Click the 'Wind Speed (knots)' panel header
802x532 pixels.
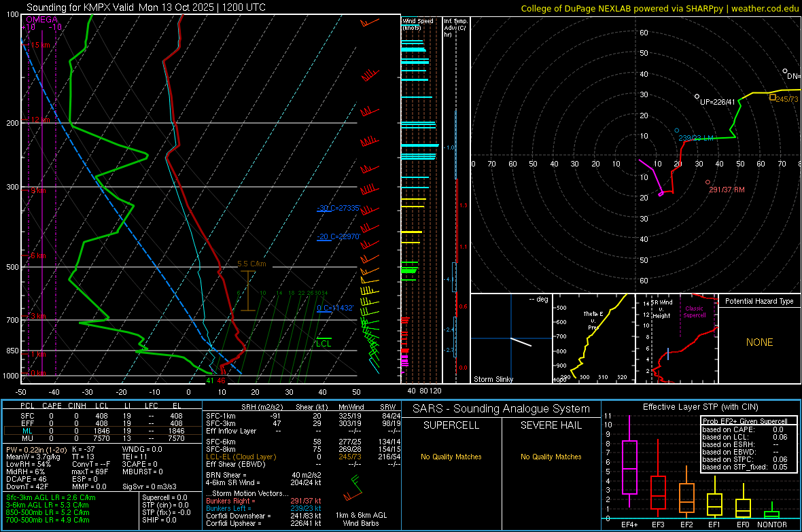[x=417, y=24]
